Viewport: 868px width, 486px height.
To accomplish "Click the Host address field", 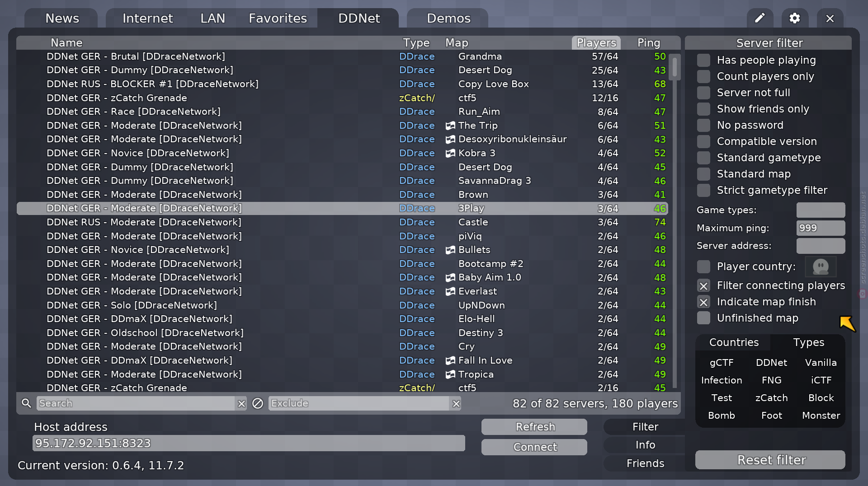I will [249, 443].
